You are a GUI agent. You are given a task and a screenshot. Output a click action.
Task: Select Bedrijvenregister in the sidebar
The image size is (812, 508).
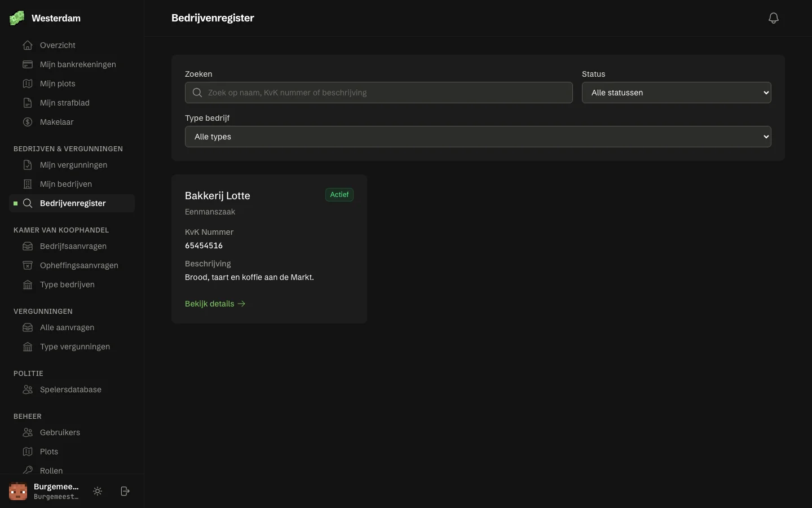[x=72, y=203]
